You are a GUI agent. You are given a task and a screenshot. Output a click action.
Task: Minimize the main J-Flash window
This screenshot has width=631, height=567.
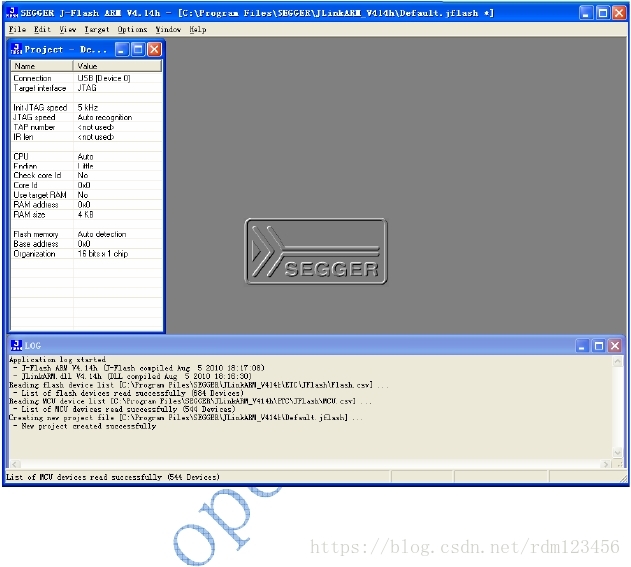click(586, 13)
